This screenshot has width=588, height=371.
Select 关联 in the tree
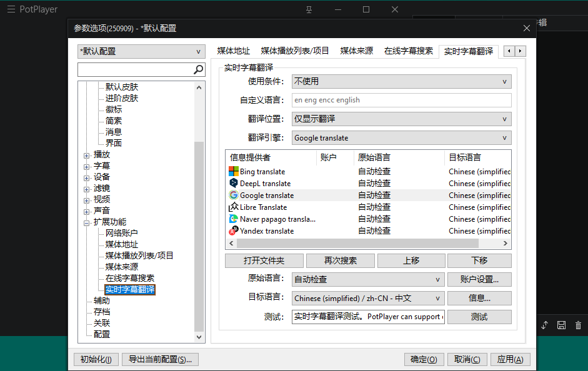[102, 323]
